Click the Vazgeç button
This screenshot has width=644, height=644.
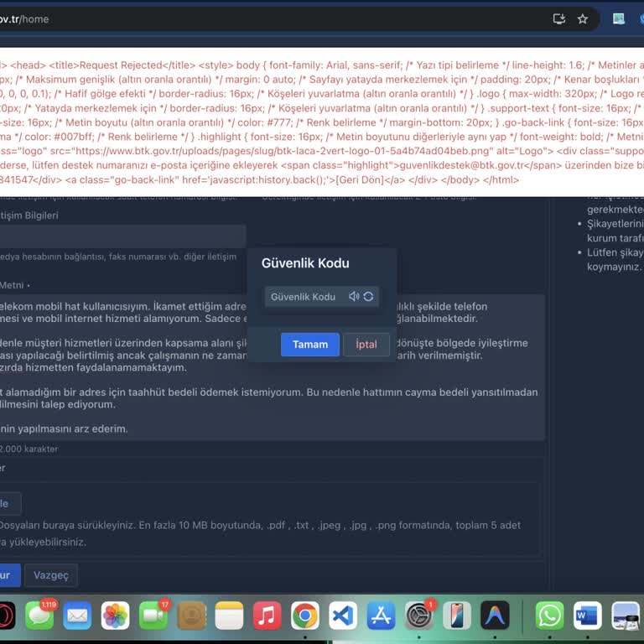[x=51, y=575]
